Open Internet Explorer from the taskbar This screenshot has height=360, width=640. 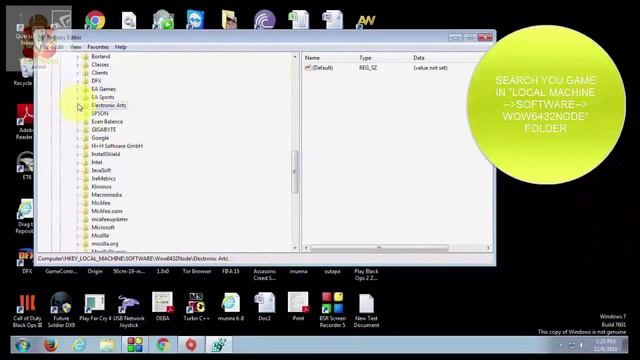(x=79, y=345)
